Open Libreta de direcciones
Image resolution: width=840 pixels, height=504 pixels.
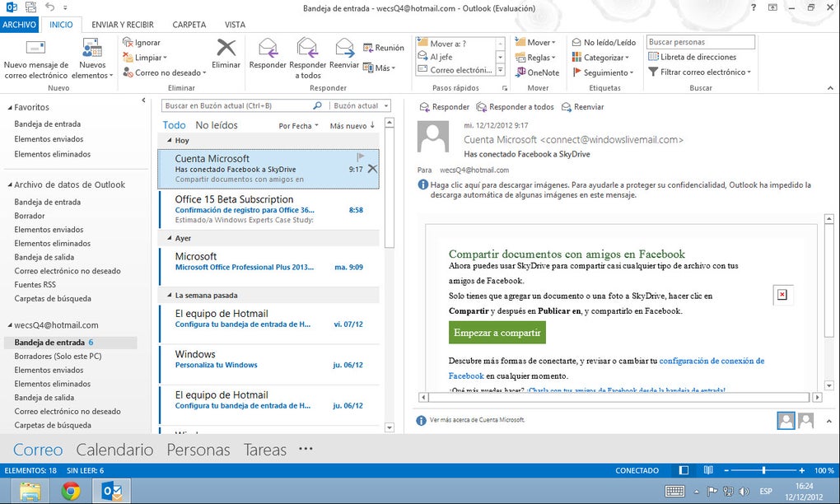[x=692, y=57]
